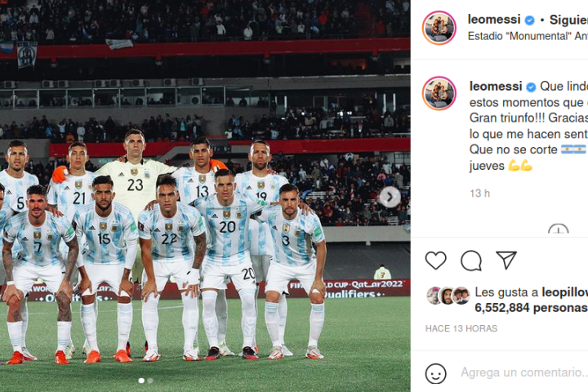Select the second carousel dot indicator

click(150, 381)
